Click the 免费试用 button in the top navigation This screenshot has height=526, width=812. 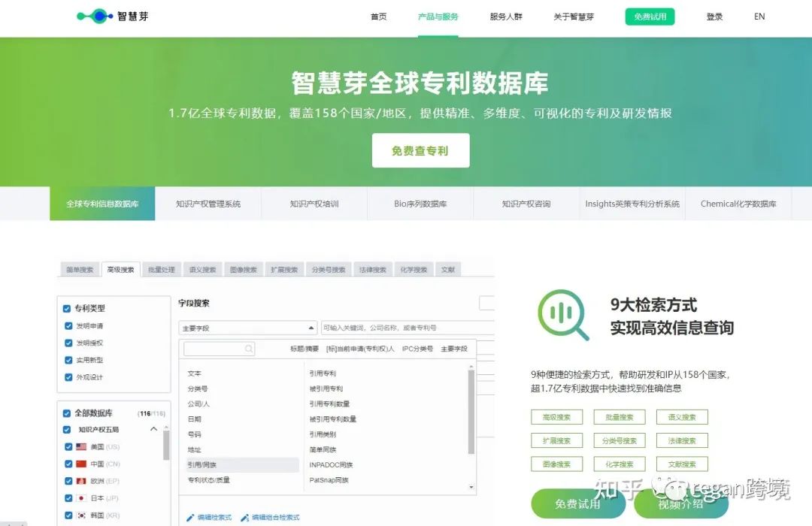coord(650,17)
